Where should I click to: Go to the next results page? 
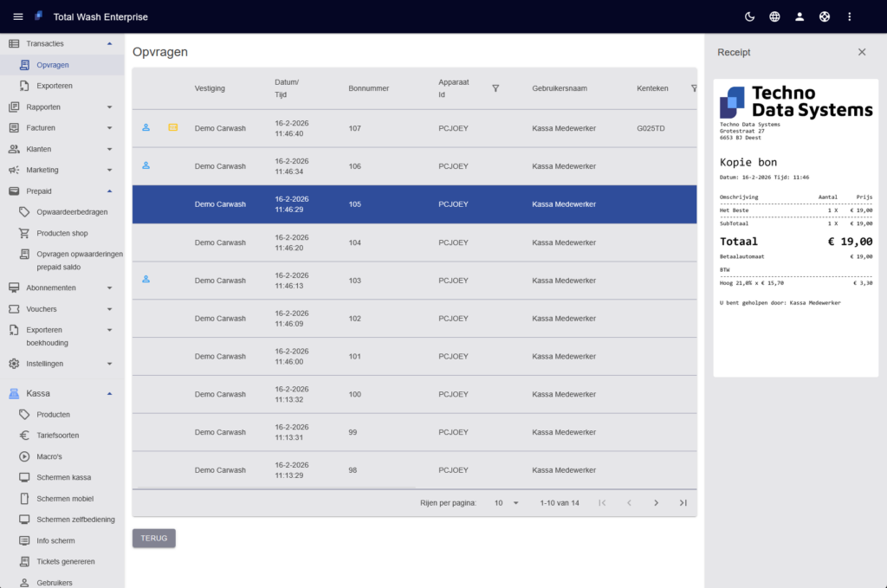click(x=656, y=503)
